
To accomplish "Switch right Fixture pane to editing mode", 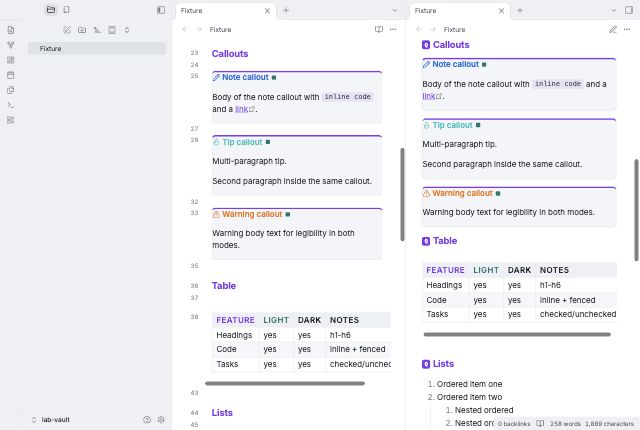I will (x=613, y=29).
